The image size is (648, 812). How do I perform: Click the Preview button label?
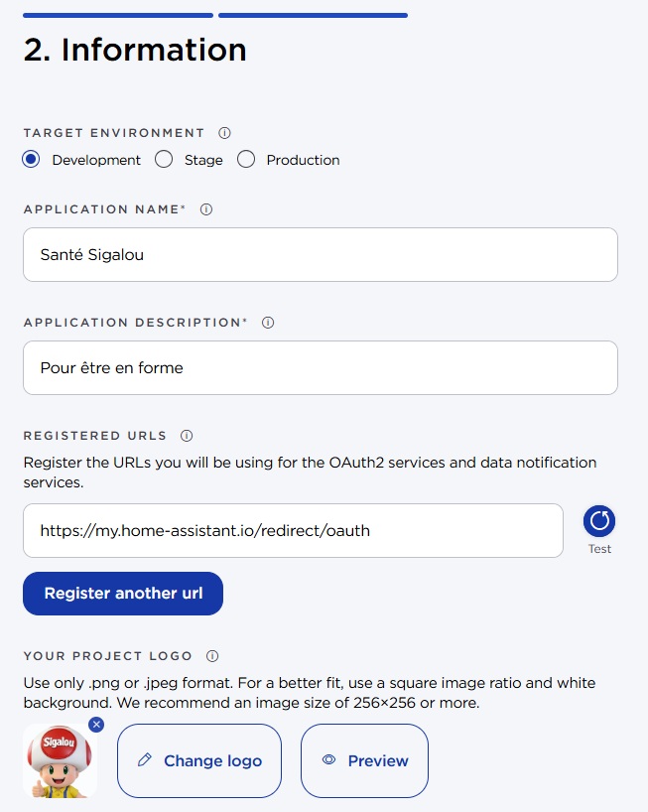click(378, 761)
